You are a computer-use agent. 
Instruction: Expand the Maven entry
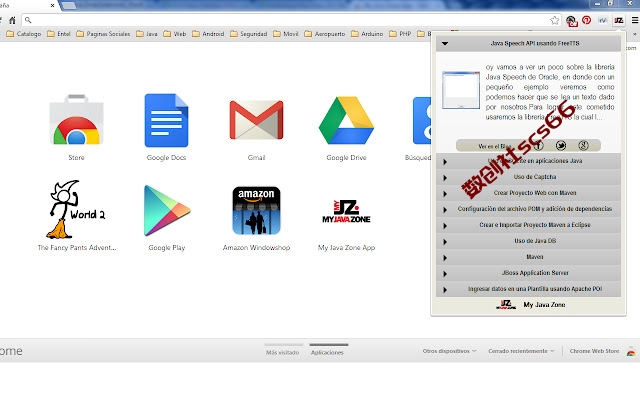[x=528, y=257]
